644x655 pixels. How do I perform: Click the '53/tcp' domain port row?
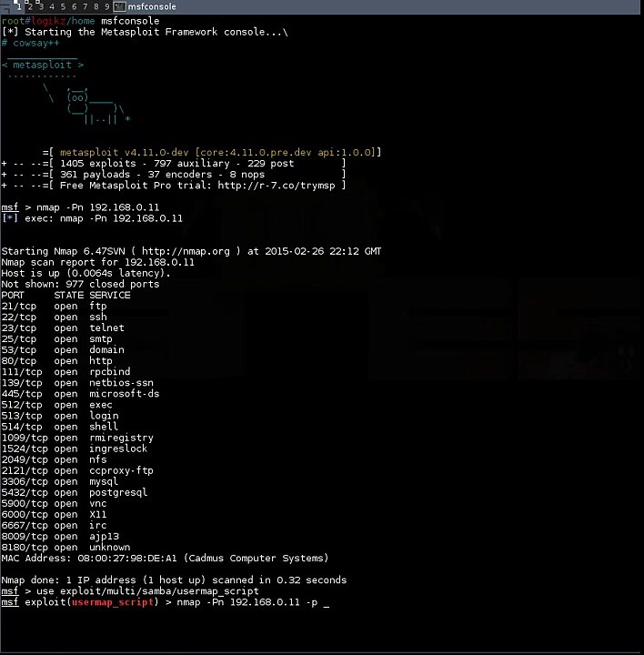coord(63,350)
